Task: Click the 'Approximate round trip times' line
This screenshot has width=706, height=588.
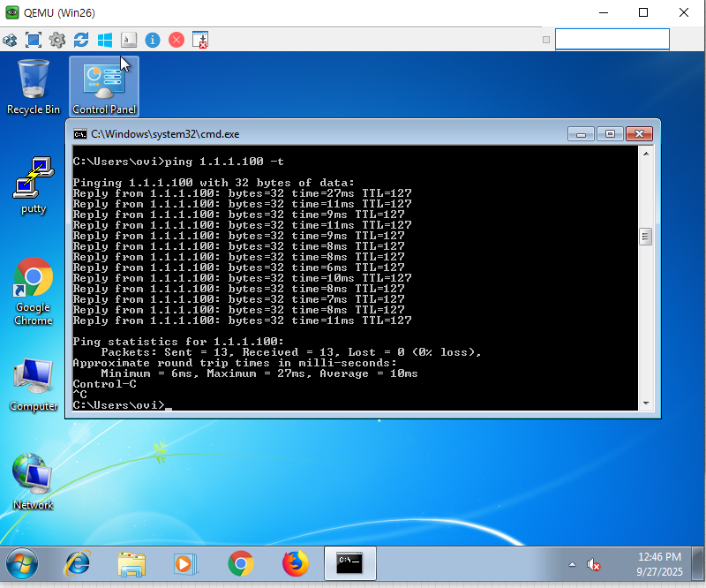Action: coord(235,363)
